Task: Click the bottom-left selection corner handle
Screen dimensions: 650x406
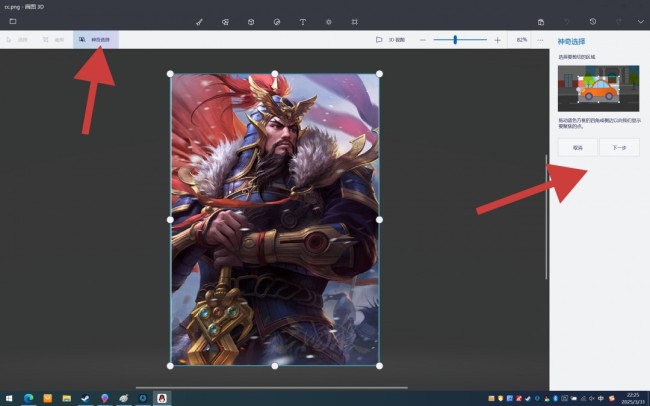Action: click(170, 366)
